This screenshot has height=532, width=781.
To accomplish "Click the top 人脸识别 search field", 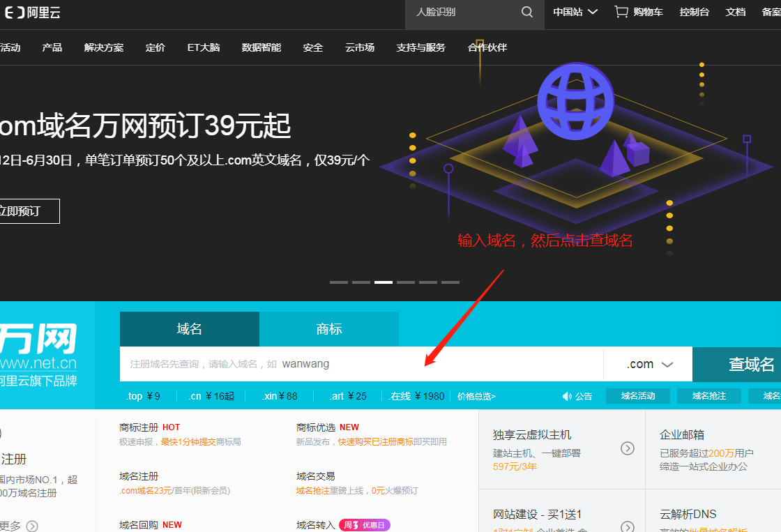I will [x=463, y=12].
